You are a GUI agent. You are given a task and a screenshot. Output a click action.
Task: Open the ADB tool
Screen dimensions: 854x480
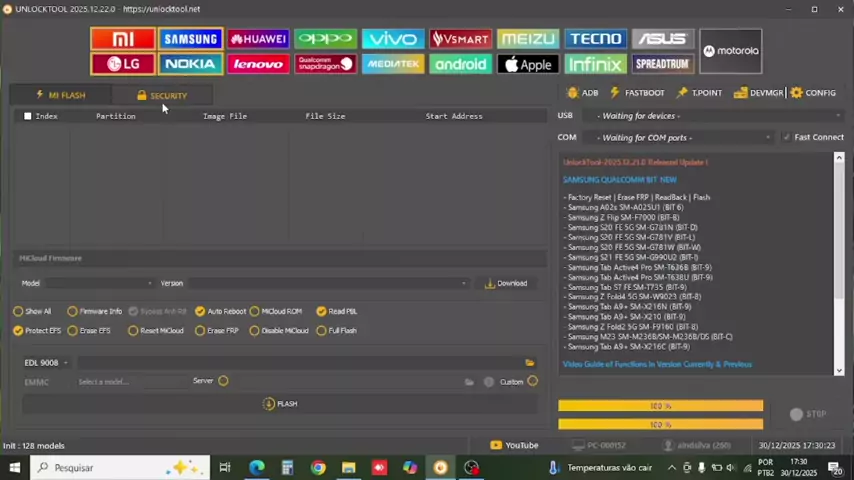pyautogui.click(x=583, y=93)
